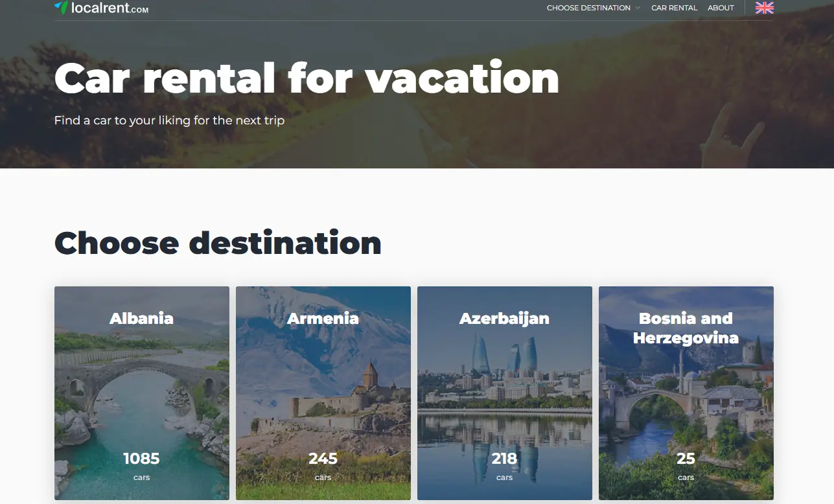The width and height of the screenshot is (834, 504).
Task: Open the About page link
Action: (x=721, y=8)
